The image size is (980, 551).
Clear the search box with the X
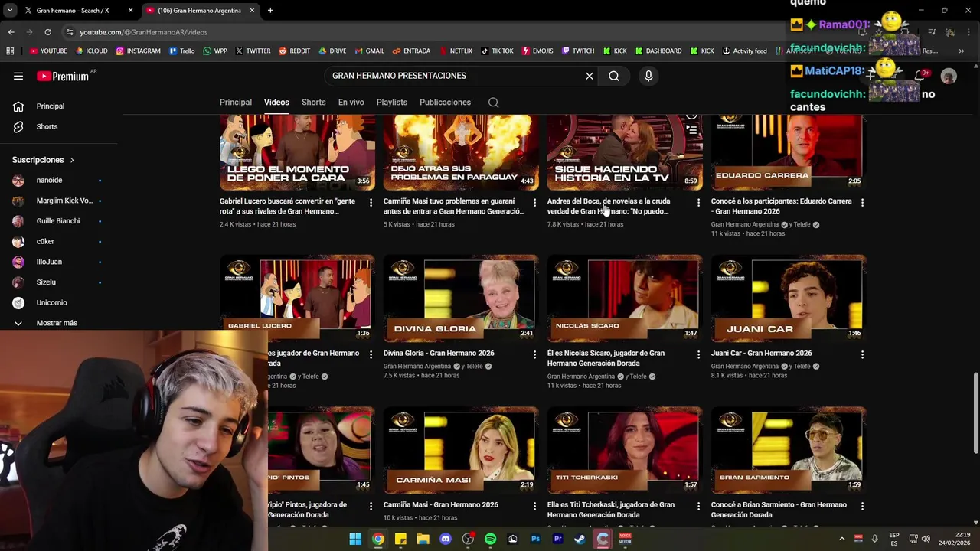590,76
